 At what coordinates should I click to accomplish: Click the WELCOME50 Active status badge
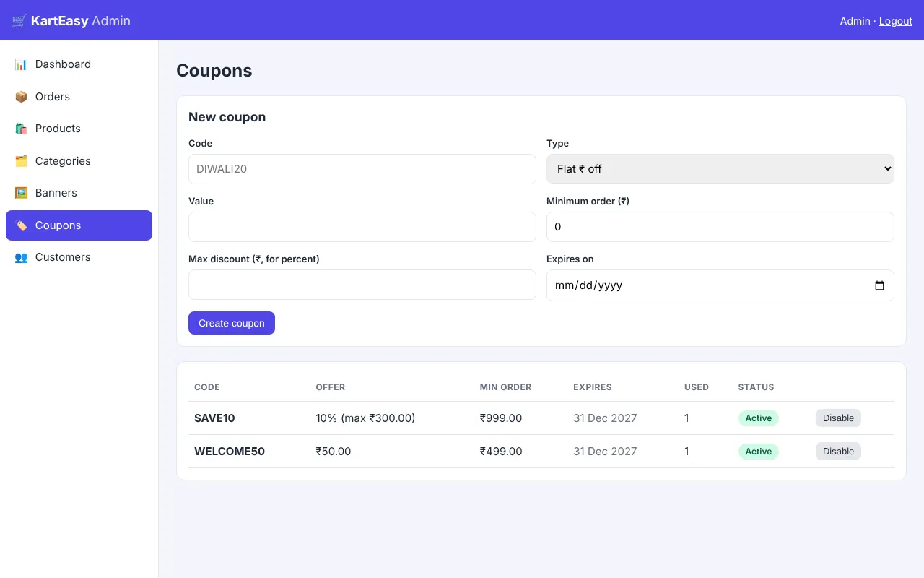pyautogui.click(x=758, y=452)
